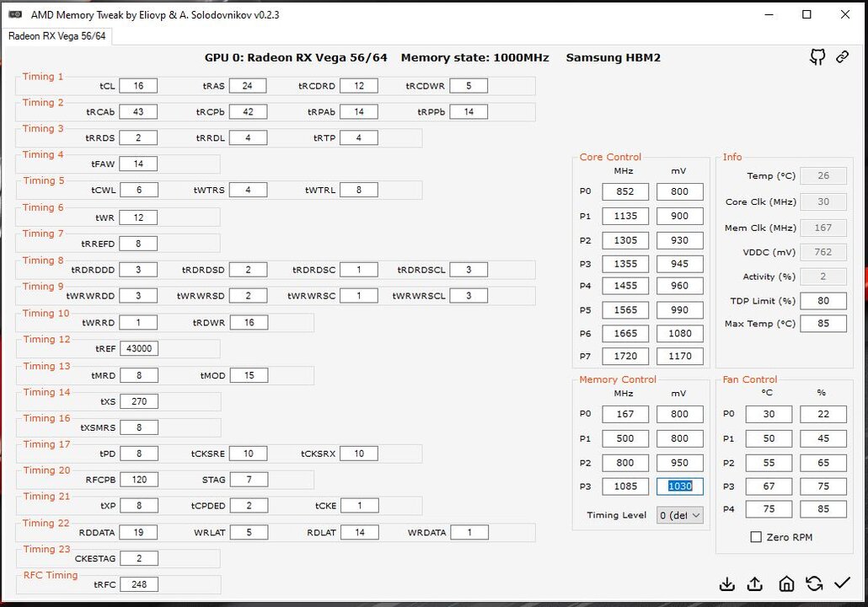Click Fan Control P0 temperature field
Viewport: 868px width, 607px height.
point(769,414)
